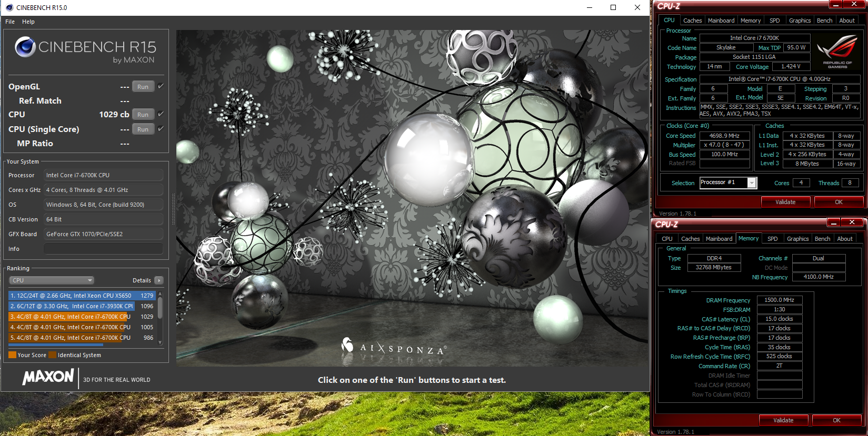Click Validate in lower CPU-Z Memory window

click(783, 420)
